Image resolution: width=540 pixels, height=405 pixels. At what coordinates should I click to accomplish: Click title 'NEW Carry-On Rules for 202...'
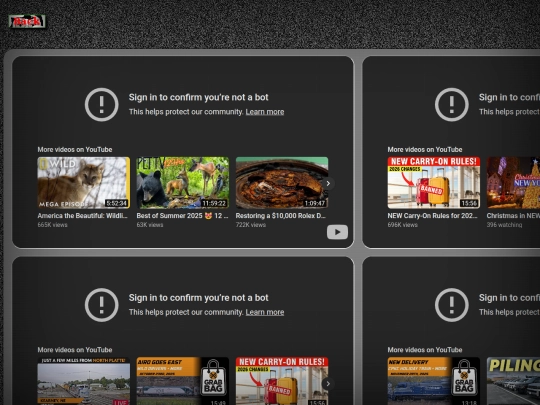(x=433, y=216)
